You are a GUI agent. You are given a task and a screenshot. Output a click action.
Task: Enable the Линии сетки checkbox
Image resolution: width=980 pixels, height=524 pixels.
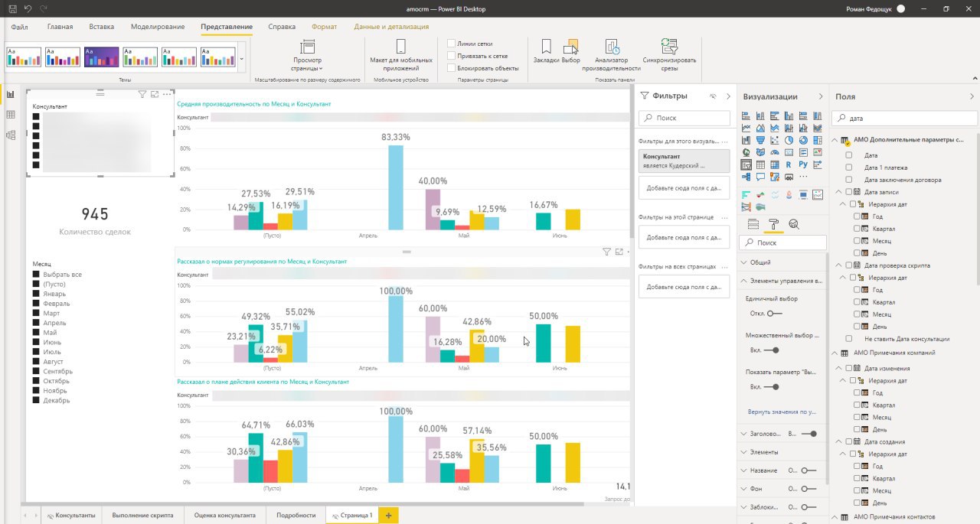(x=452, y=44)
